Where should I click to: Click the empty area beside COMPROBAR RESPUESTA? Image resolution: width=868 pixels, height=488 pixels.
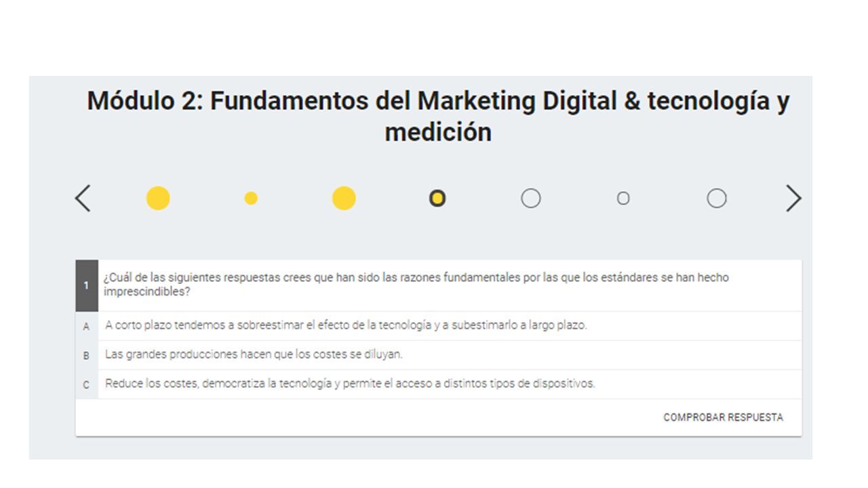(366, 418)
